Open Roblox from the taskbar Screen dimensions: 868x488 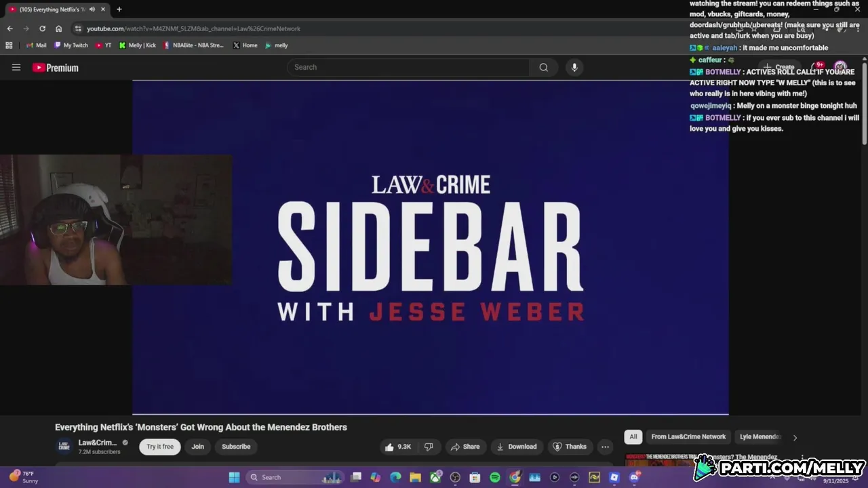614,477
